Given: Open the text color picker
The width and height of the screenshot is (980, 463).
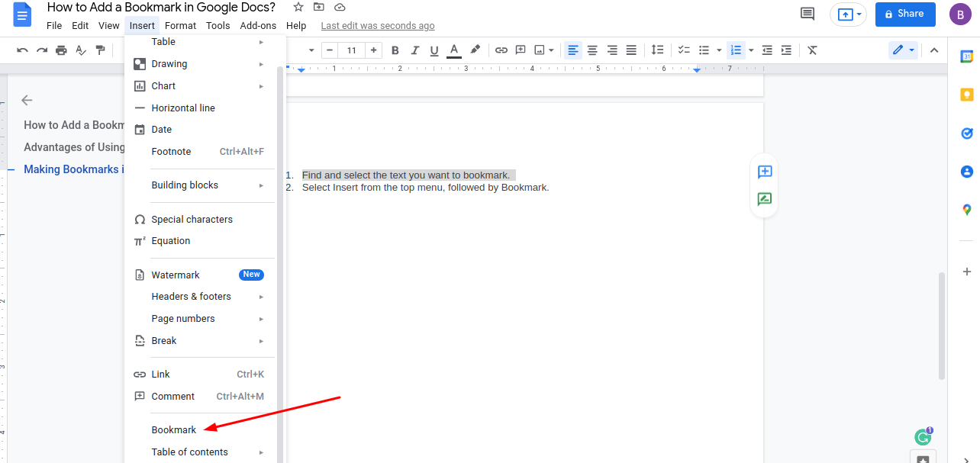Looking at the screenshot, I should 454,50.
